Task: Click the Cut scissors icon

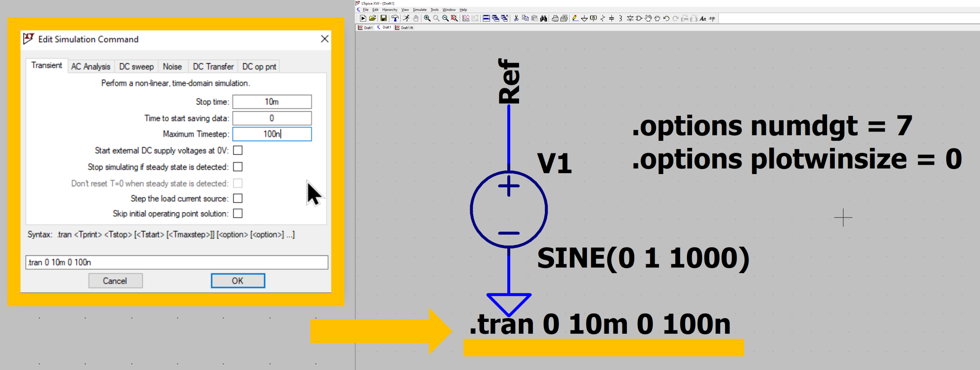Action: [516, 18]
